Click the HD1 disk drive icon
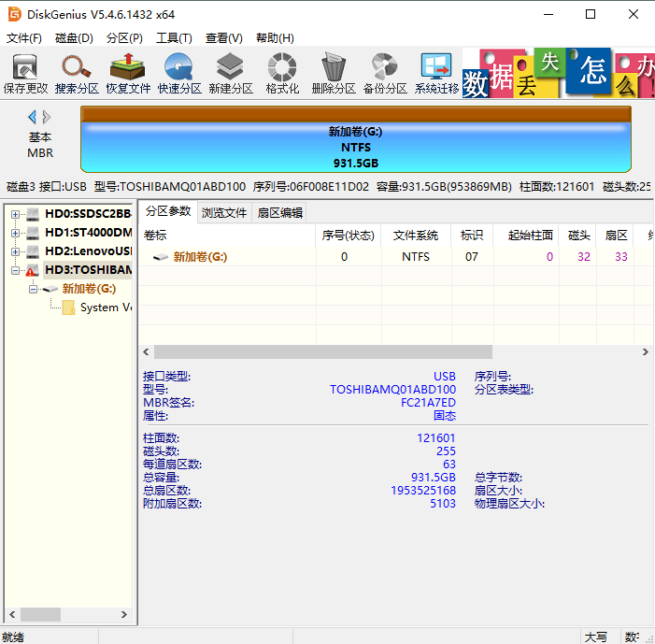Image resolution: width=655 pixels, height=644 pixels. [x=33, y=233]
